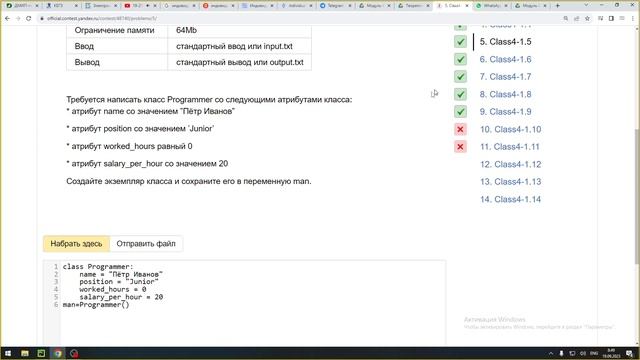The image size is (640, 360).
Task: Open problem 10. Class4-1.10
Action: (510, 129)
